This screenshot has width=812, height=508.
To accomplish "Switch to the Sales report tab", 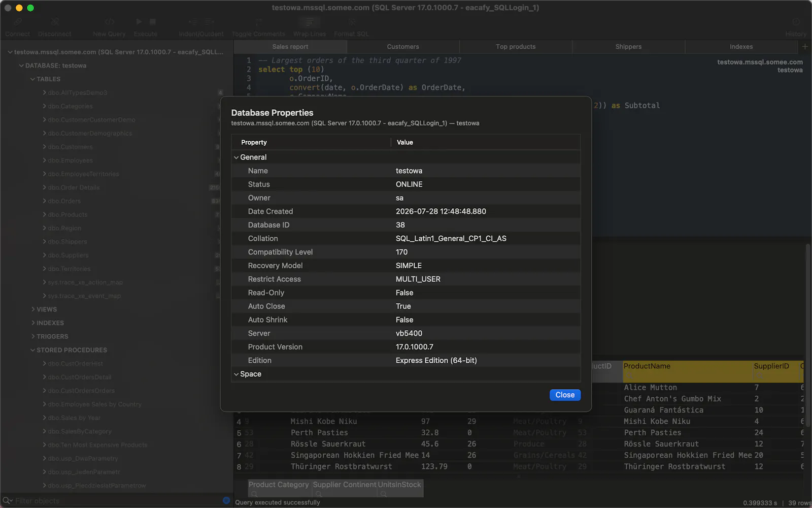I will point(290,47).
